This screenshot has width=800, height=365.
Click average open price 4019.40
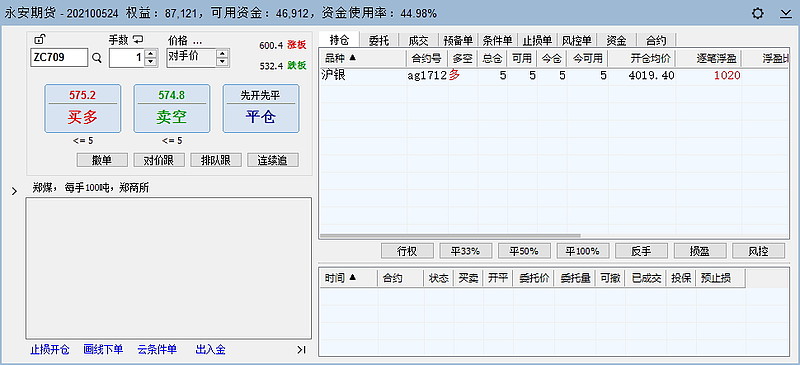coord(651,76)
